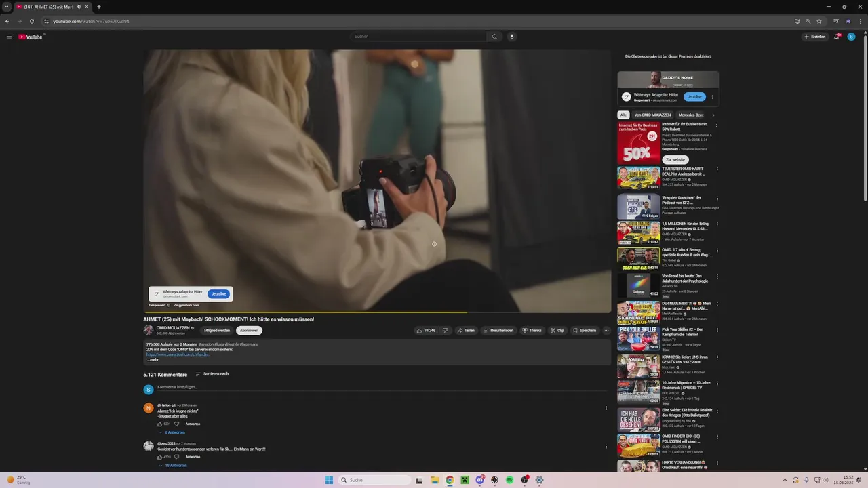Open more actions menu beside Speichern
This screenshot has width=868, height=488.
pos(606,331)
